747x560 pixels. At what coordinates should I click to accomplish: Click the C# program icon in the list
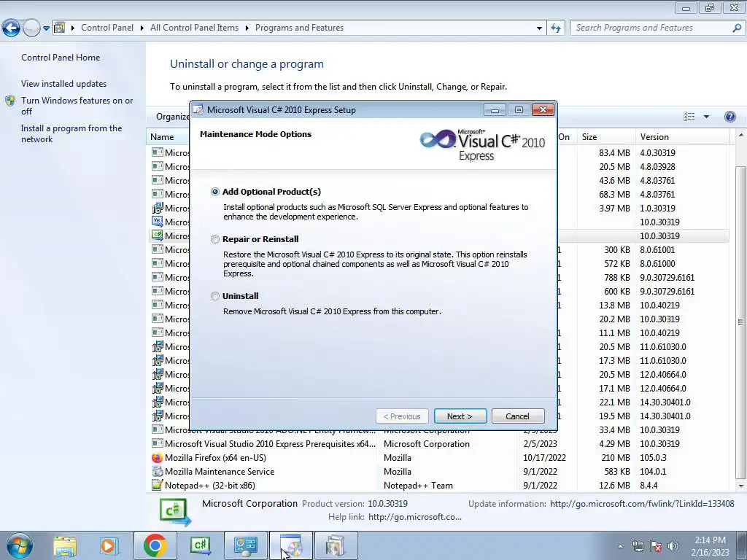158,236
